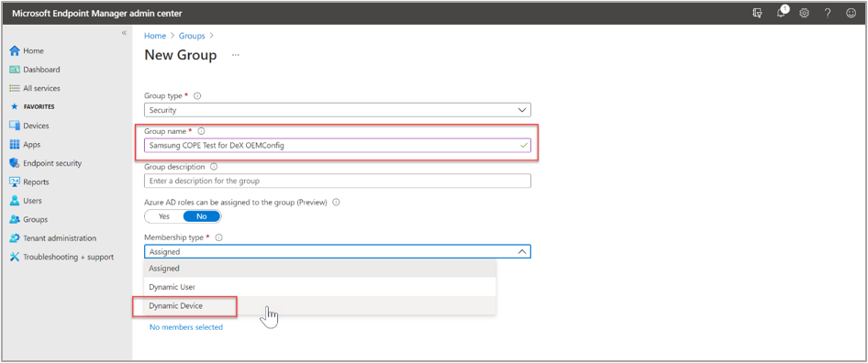Click the info icon next to Membership type

(x=218, y=237)
